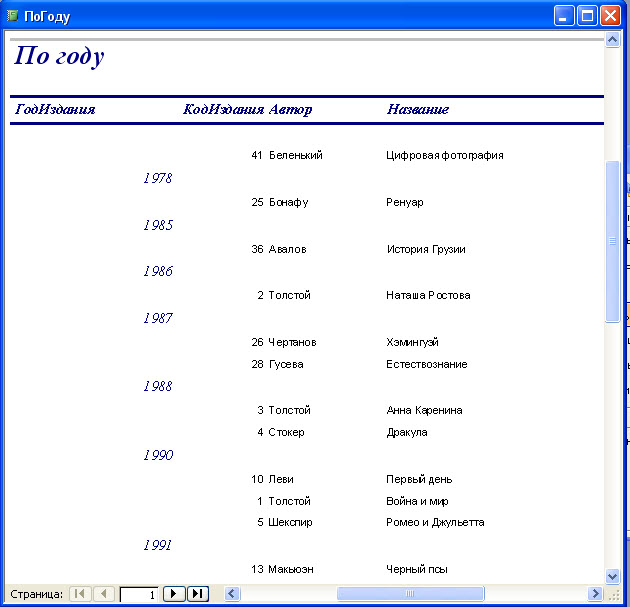This screenshot has width=630, height=607.
Task: Click author Леви
Action: coord(281,479)
